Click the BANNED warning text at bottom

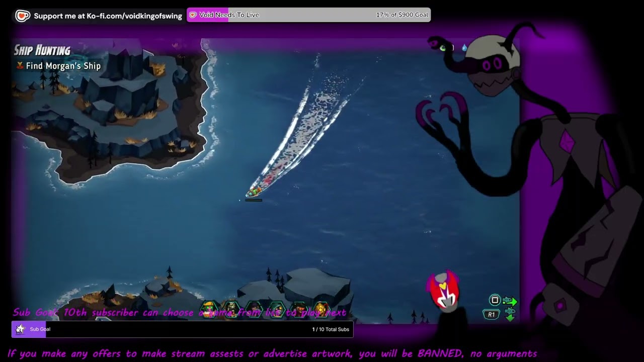(272, 353)
